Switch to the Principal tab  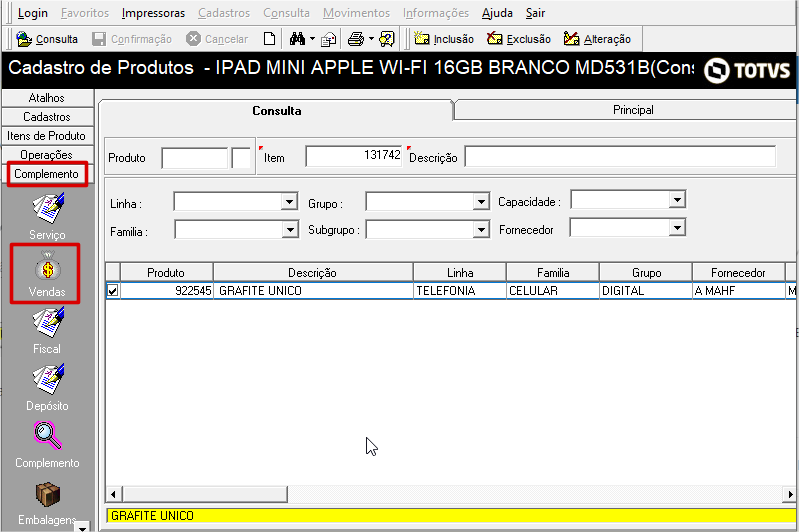(x=626, y=110)
